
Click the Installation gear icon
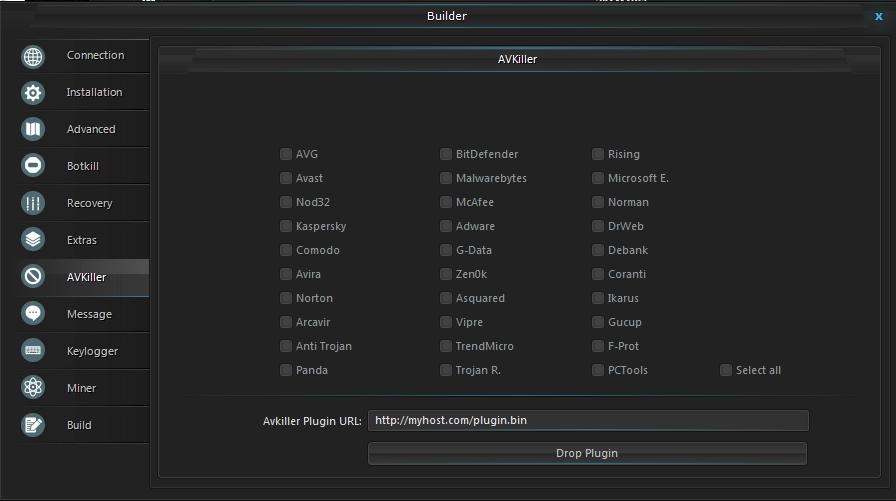pyautogui.click(x=33, y=93)
